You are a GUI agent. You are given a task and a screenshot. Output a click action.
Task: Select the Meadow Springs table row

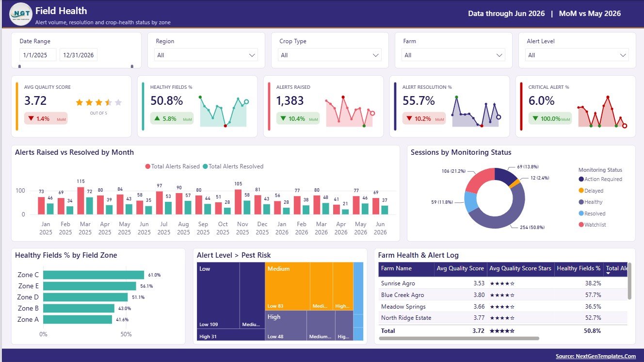point(503,307)
